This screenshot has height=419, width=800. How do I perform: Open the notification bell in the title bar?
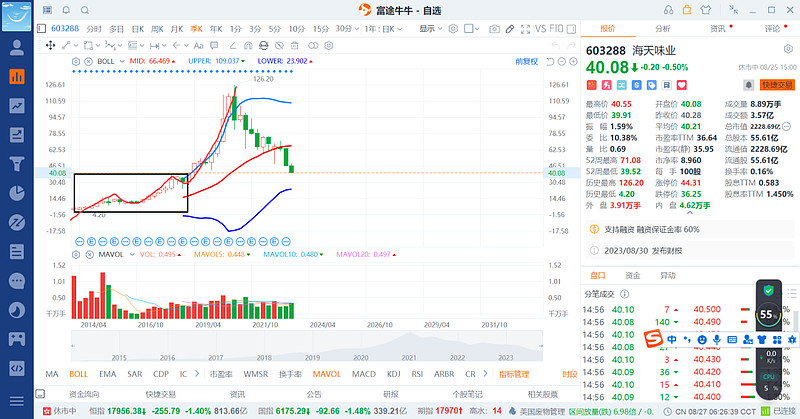(x=66, y=10)
